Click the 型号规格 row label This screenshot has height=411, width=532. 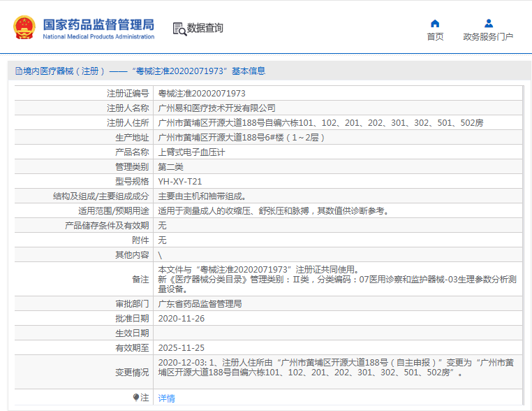[132, 181]
